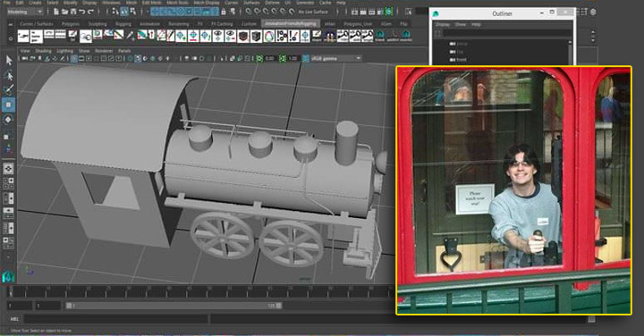Screen dimensions: 644x336
Task: Toggle the exposure green icon in viewport
Action: [259, 59]
